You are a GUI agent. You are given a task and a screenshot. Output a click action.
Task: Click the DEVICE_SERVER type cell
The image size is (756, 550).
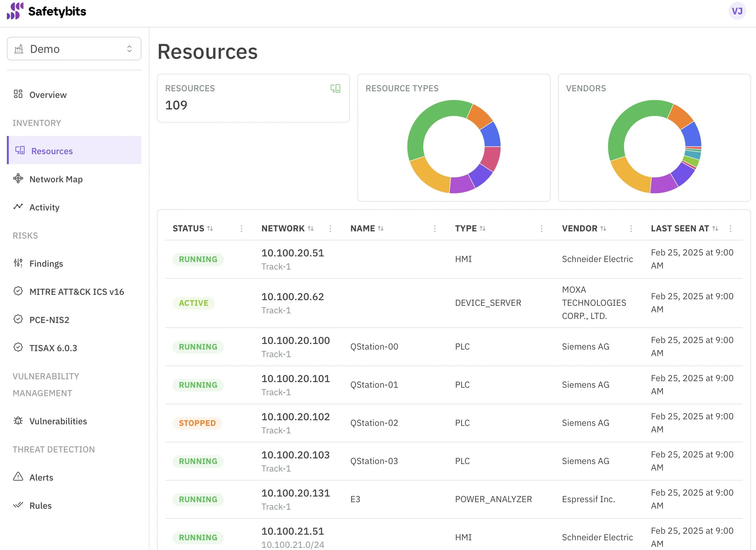pos(488,303)
